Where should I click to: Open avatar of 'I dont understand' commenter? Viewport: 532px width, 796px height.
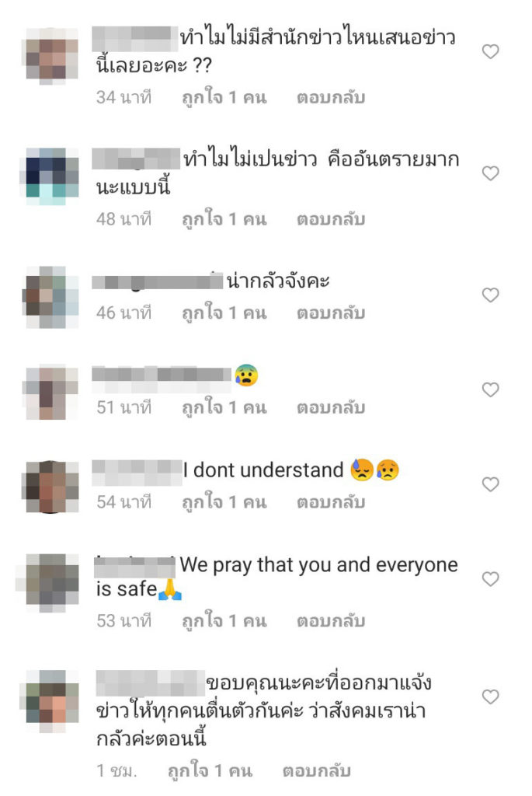click(x=52, y=487)
